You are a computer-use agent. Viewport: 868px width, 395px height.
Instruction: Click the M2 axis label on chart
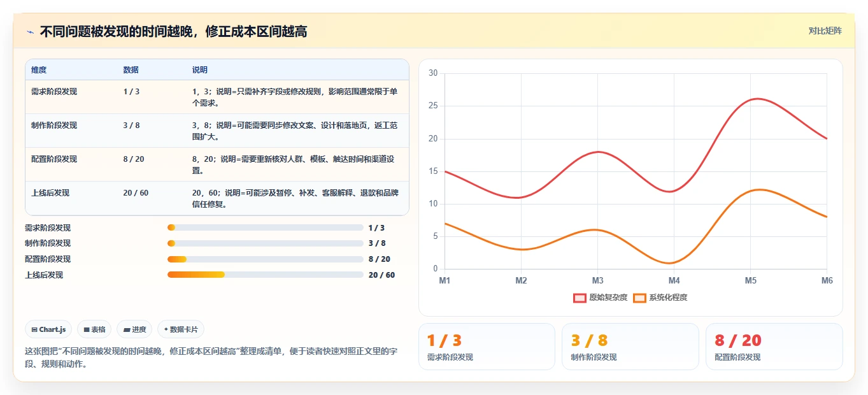(x=521, y=281)
